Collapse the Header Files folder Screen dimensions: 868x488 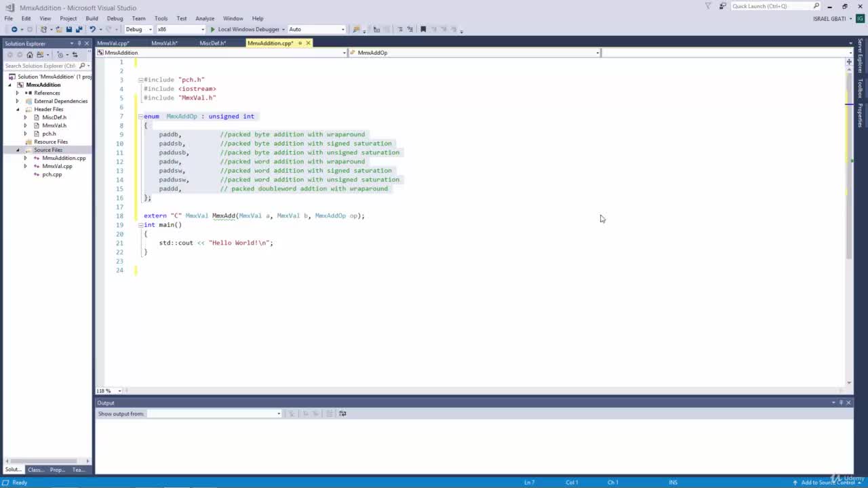click(18, 109)
